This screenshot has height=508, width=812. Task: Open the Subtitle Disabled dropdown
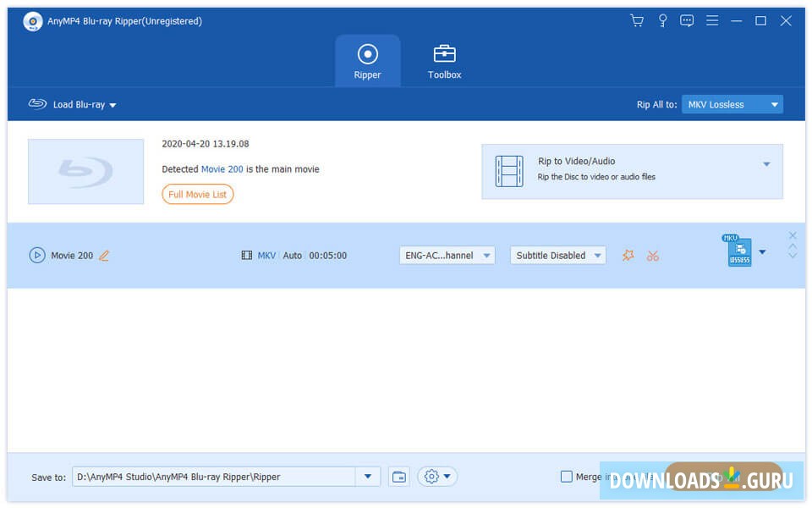557,255
